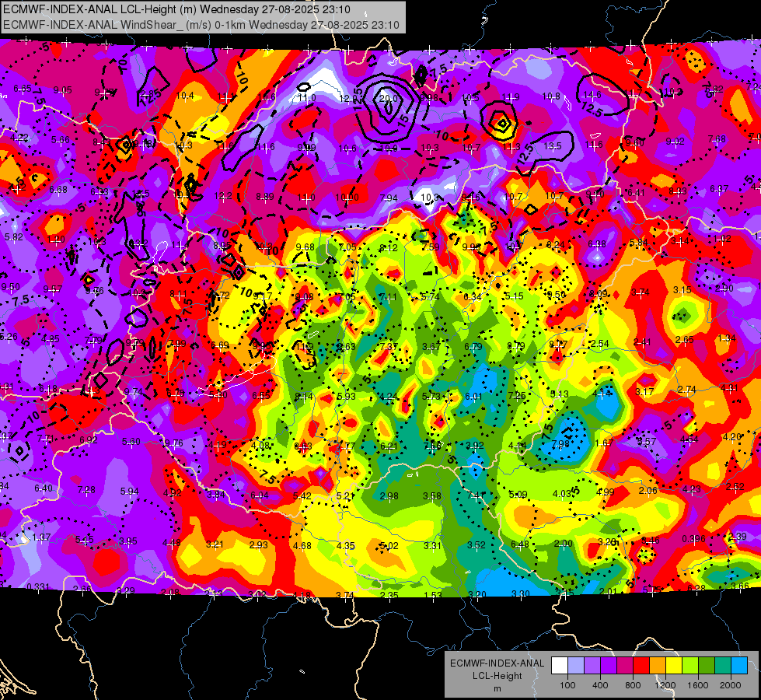Click the '3.92' grid value
761x700 pixels.
click(x=475, y=446)
